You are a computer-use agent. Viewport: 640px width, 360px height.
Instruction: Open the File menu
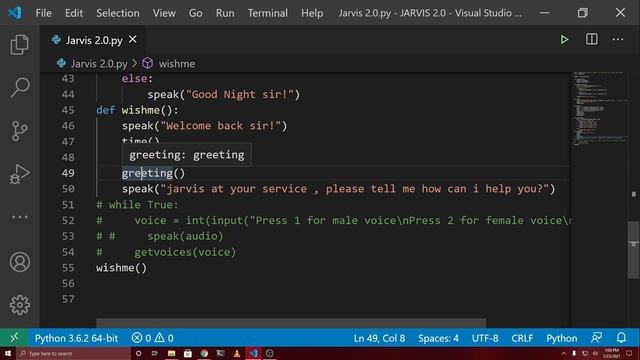pos(43,13)
